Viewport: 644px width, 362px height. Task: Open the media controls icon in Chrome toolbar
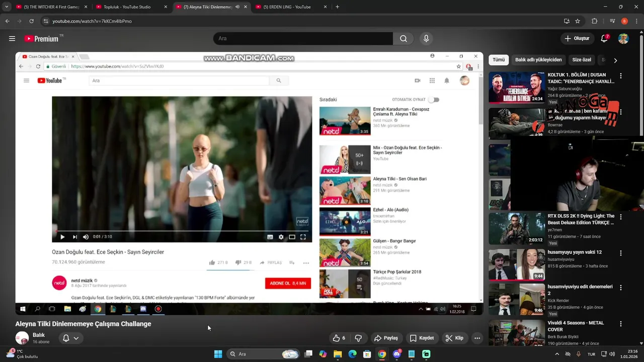click(x=612, y=21)
